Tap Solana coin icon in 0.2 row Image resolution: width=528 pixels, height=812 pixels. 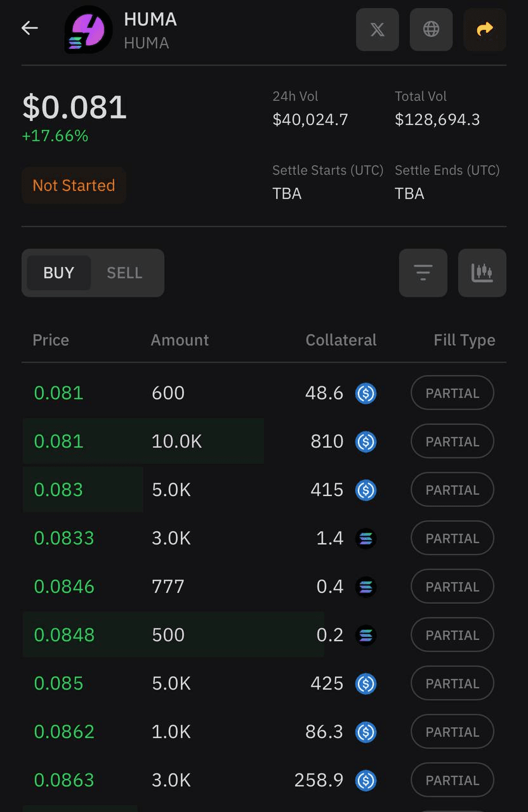366,635
